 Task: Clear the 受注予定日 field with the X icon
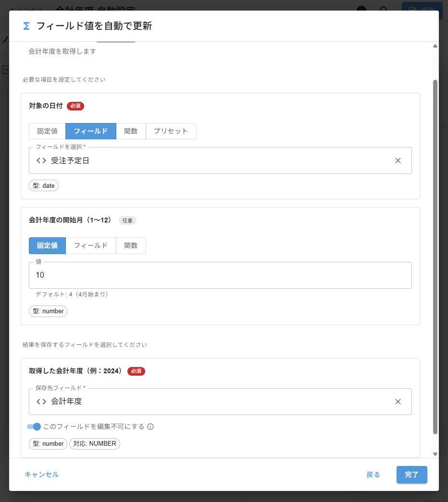[398, 160]
